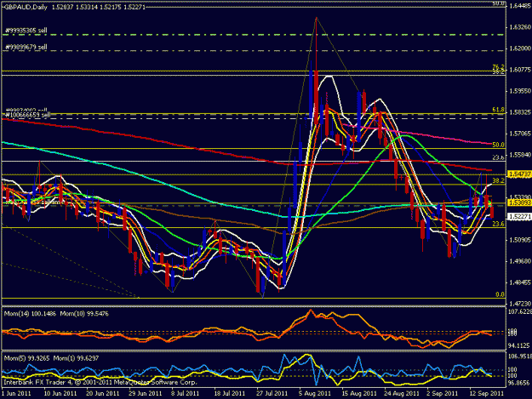Click the Mom(1) 99.6297 indicator label
This screenshot has height=399, width=532.
76,358
